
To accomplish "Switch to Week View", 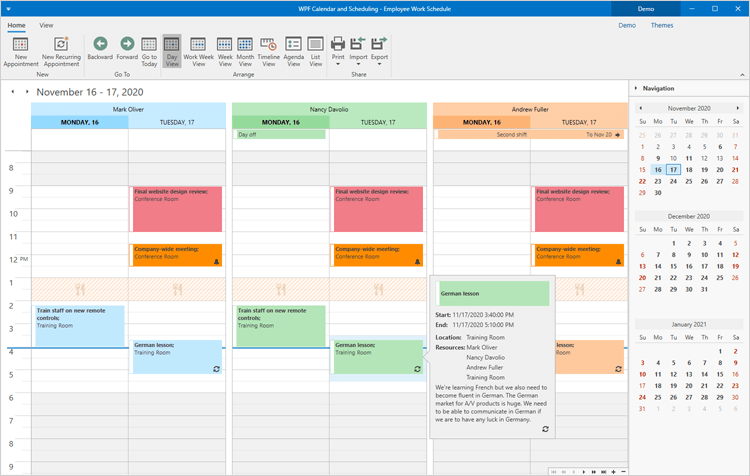I will click(225, 52).
